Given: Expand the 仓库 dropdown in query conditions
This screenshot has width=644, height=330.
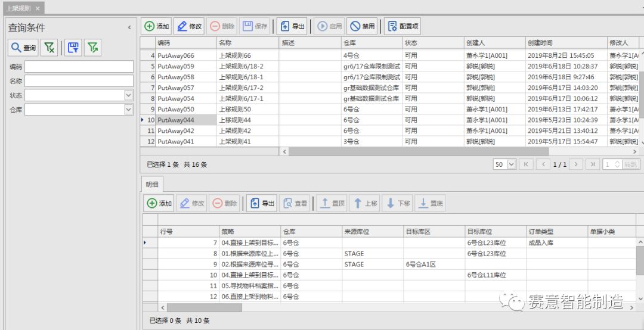Looking at the screenshot, I should tap(128, 110).
